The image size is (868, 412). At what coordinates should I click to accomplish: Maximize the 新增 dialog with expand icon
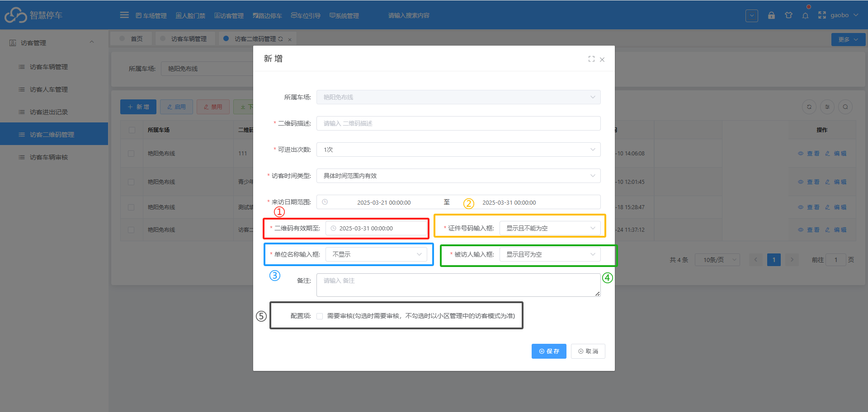(x=591, y=59)
